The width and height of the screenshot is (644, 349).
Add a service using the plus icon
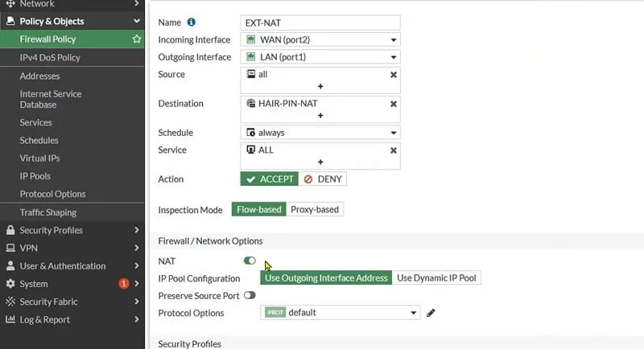(320, 162)
